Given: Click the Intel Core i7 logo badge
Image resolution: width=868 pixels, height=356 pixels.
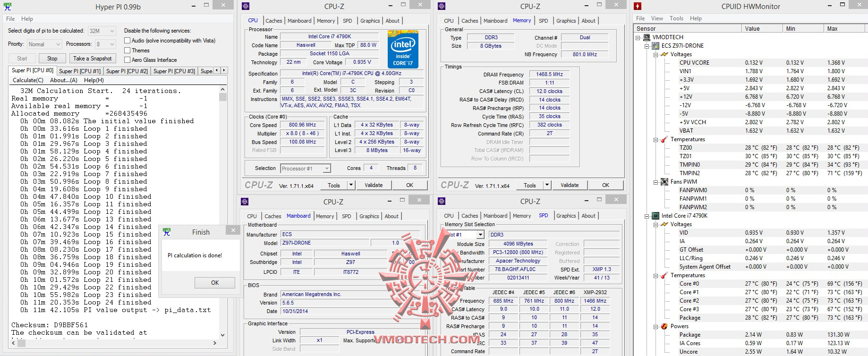Looking at the screenshot, I should [403, 49].
